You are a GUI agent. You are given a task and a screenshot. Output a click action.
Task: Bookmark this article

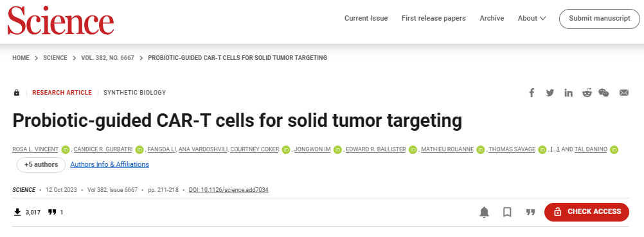click(x=507, y=212)
